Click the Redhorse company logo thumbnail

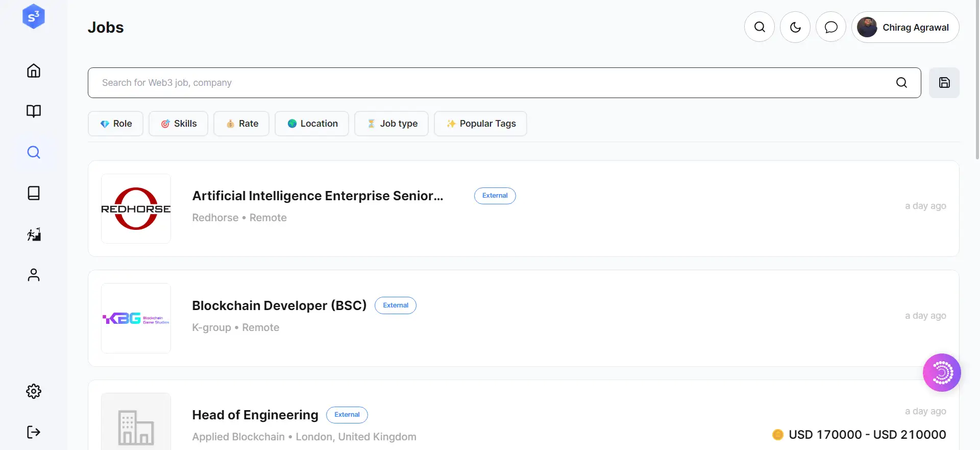tap(136, 208)
